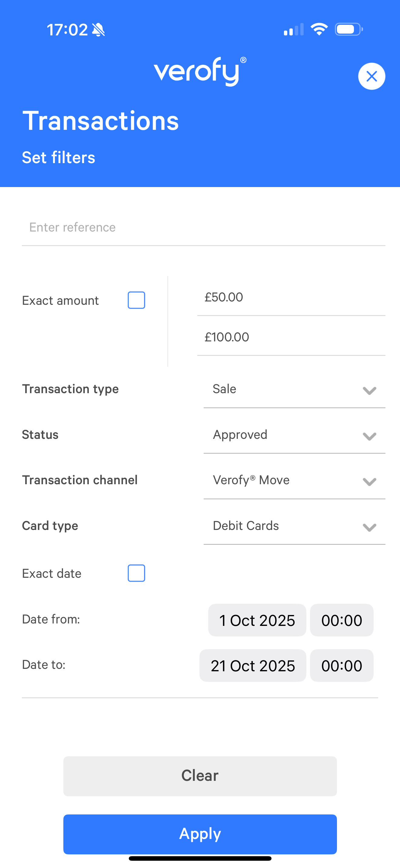
Task: Expand the Card type dropdown
Action: click(x=294, y=526)
